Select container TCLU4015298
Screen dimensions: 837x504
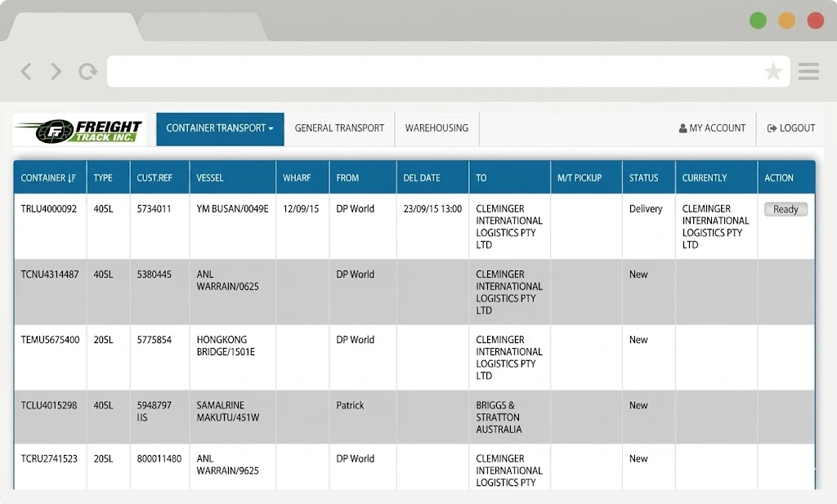click(48, 405)
